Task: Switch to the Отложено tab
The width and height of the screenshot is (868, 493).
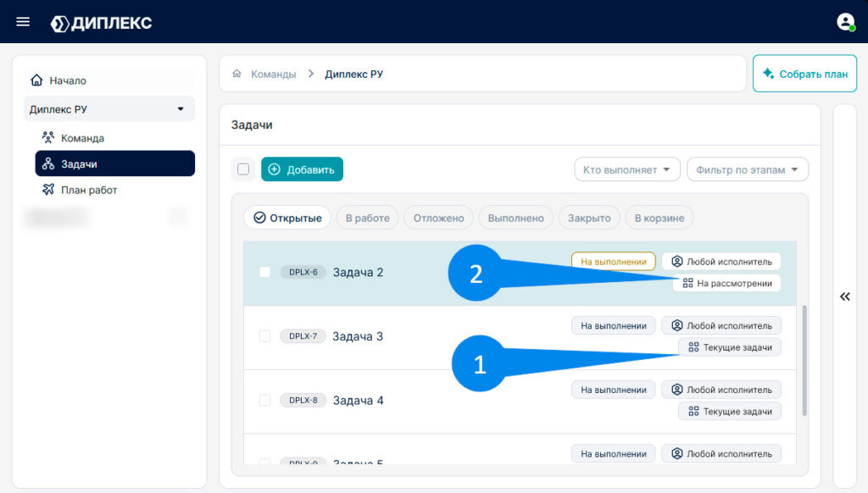Action: [x=438, y=218]
